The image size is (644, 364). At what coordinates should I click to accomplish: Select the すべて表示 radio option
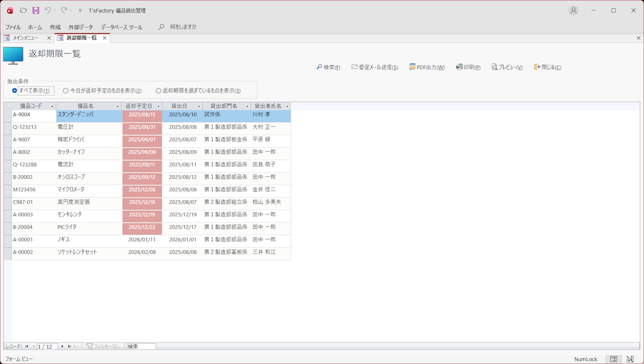click(x=15, y=91)
